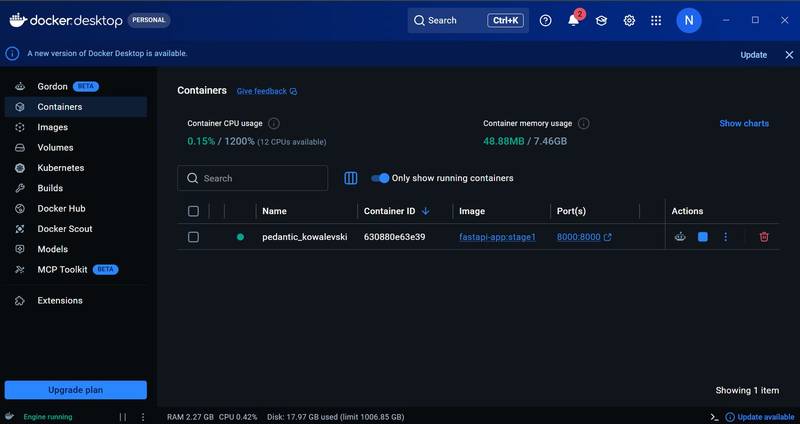This screenshot has width=800, height=424.
Task: Click the Give feedback external icon
Action: pos(293,91)
